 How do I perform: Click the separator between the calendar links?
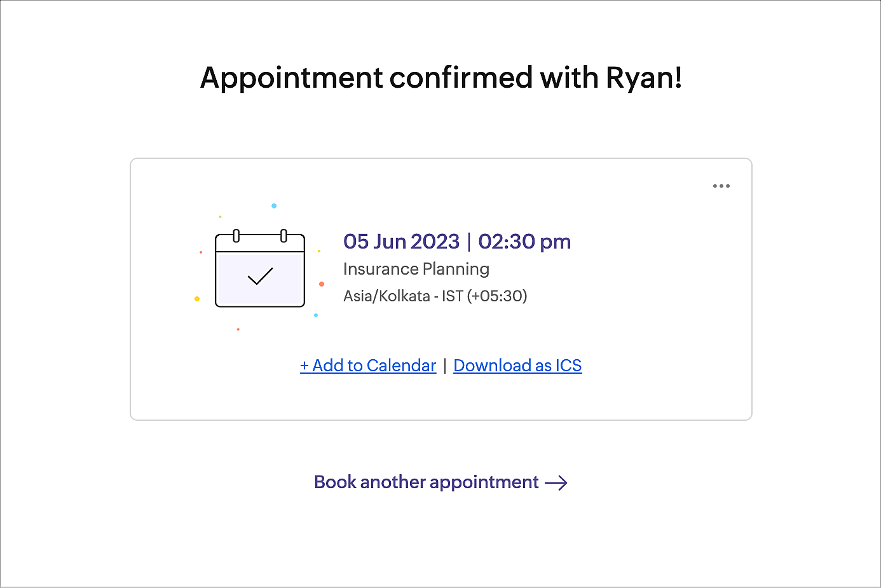(445, 366)
